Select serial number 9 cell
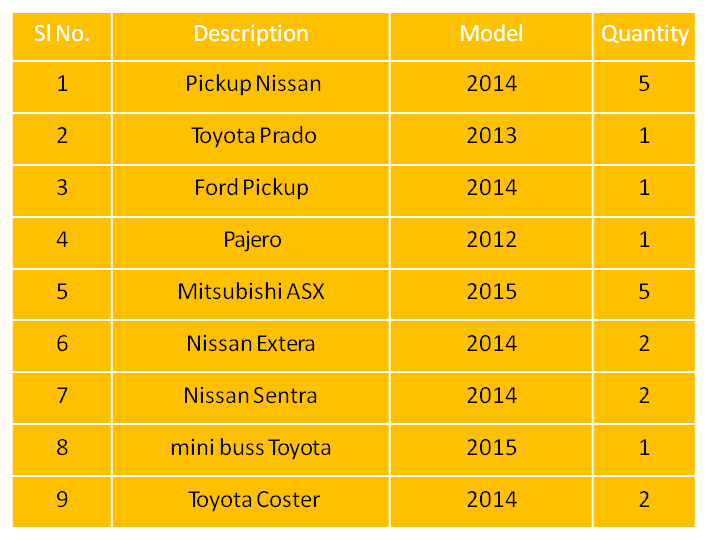 coord(62,502)
